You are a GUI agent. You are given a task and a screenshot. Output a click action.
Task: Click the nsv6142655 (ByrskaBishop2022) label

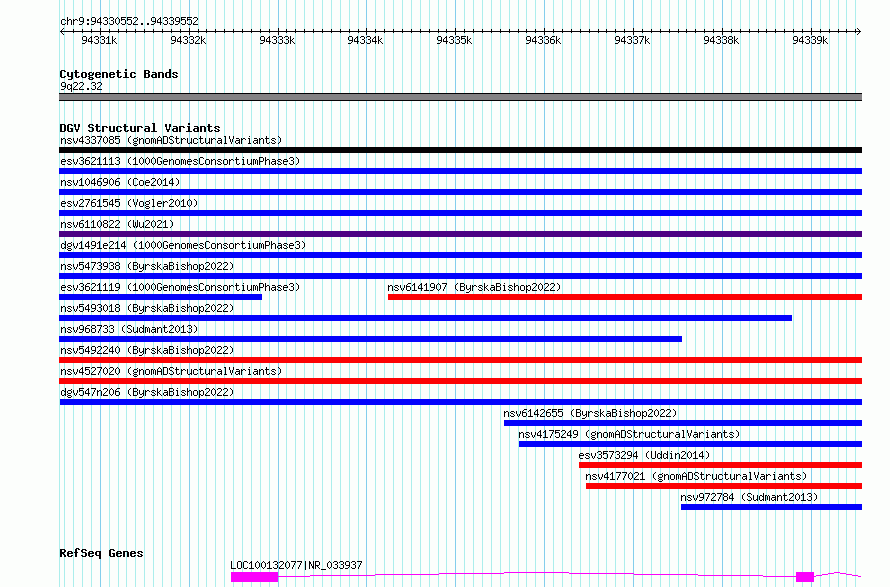pos(590,413)
